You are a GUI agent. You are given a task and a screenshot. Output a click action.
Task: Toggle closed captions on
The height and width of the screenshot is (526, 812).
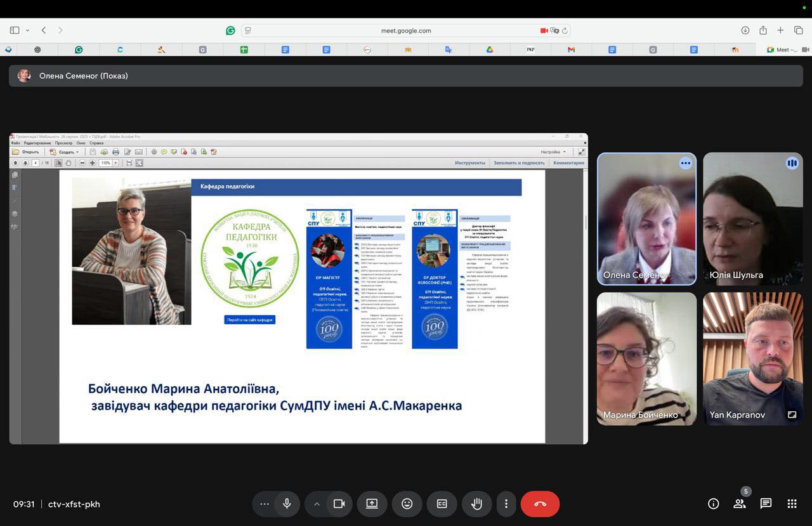coord(442,504)
